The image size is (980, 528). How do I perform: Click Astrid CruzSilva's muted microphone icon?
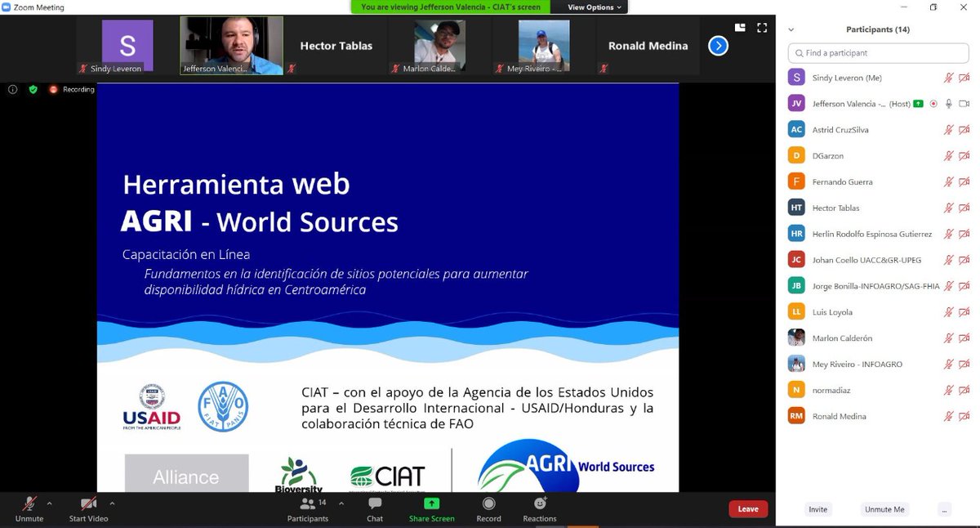click(x=949, y=130)
